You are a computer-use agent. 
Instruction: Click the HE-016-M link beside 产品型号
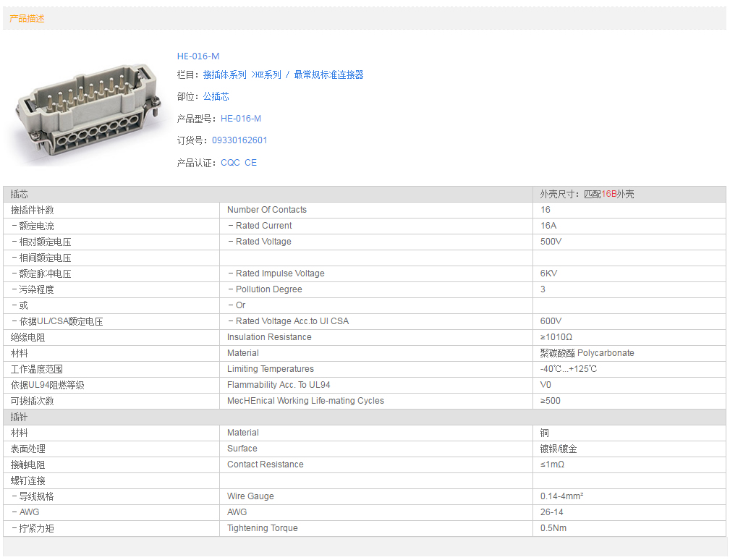click(241, 119)
